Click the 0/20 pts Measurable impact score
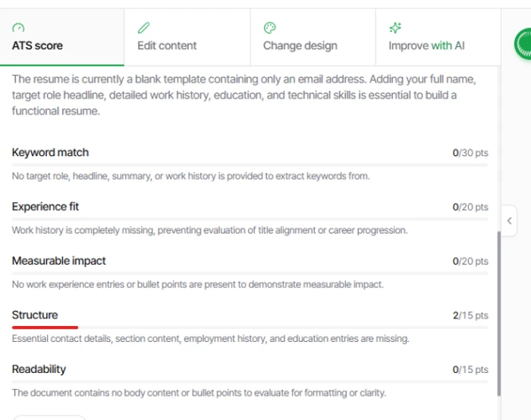The width and height of the screenshot is (531, 420). (470, 262)
